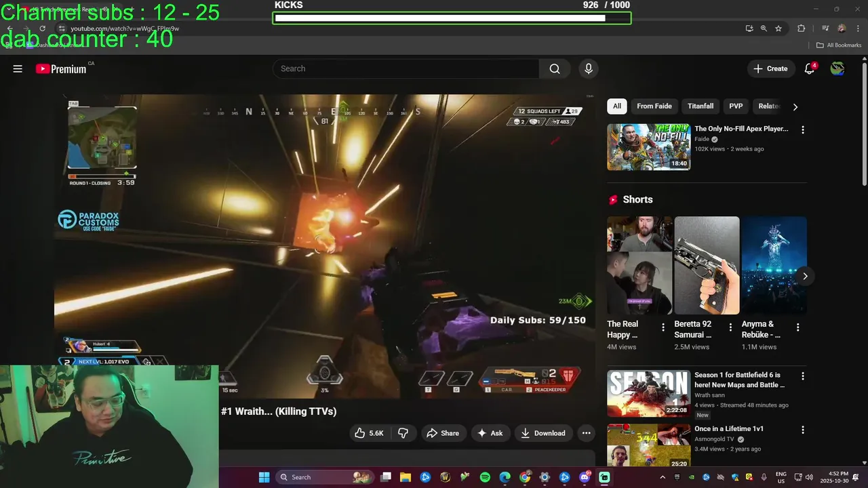868x488 pixels.
Task: Switch to Chrome in the taskbar
Action: (x=525, y=477)
